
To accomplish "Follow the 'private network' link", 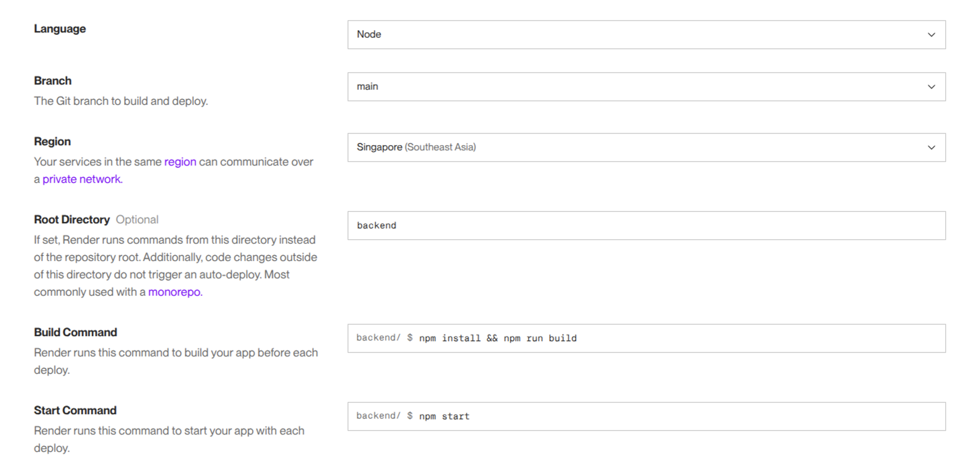I will click(x=82, y=179).
